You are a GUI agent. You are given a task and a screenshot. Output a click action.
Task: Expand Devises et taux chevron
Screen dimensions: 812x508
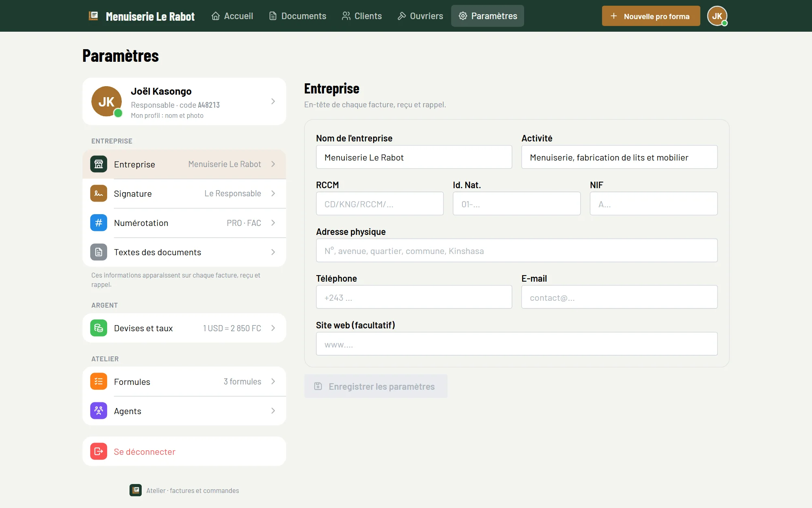point(273,328)
